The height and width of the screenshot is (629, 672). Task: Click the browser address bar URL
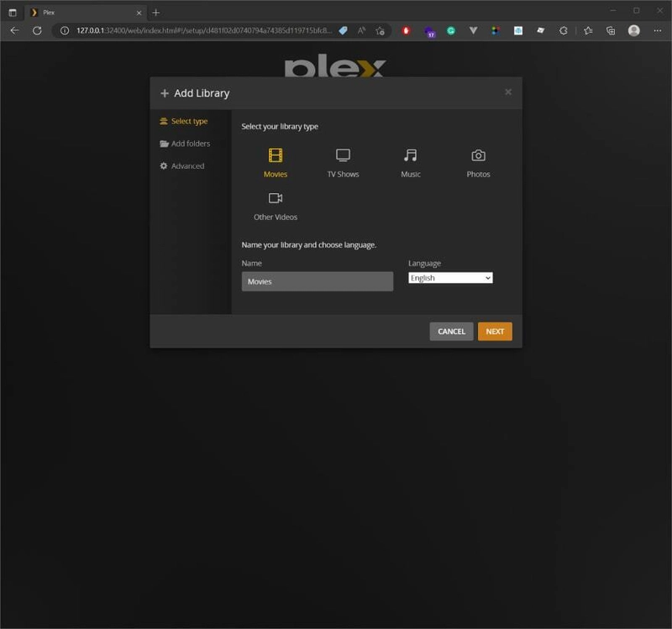click(x=204, y=30)
